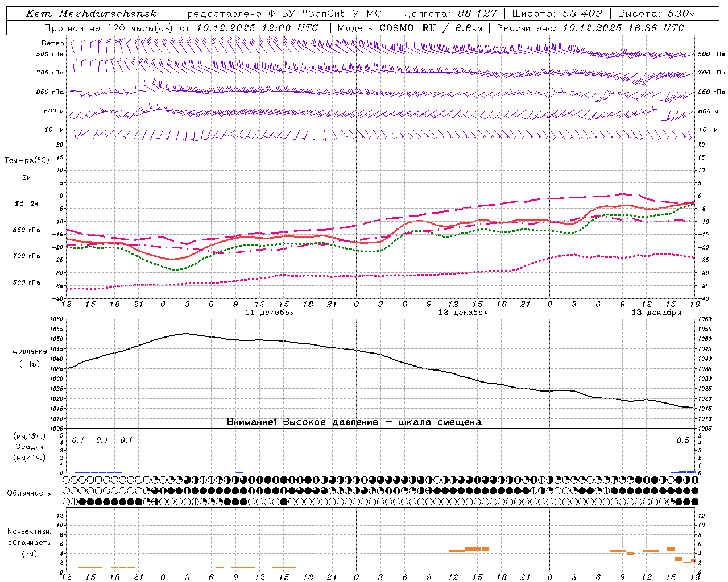728x582 pixels.
Task: Click the Долгота: 88.127 value
Action: pos(450,14)
